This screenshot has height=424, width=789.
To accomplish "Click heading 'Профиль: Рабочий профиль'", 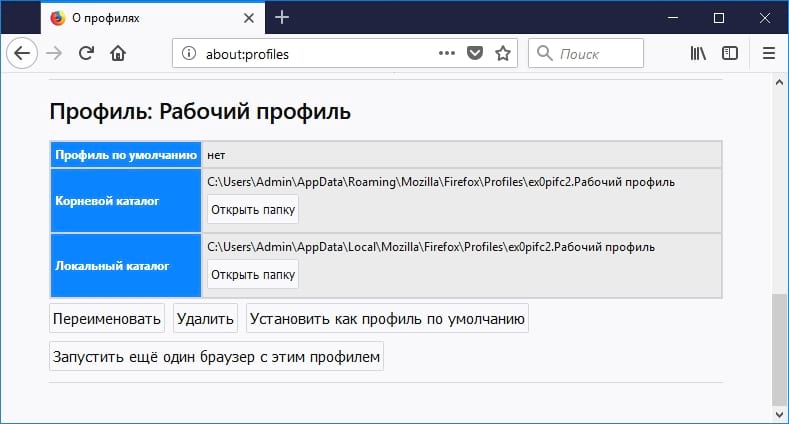I will (200, 111).
